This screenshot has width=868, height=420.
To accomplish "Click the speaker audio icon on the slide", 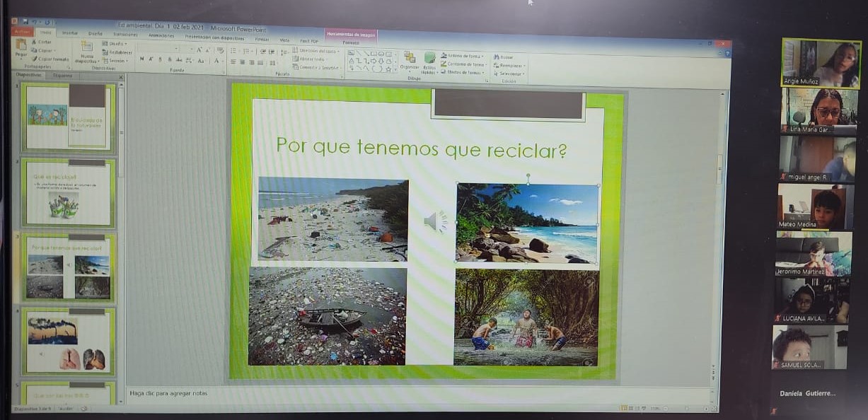I will tap(436, 222).
